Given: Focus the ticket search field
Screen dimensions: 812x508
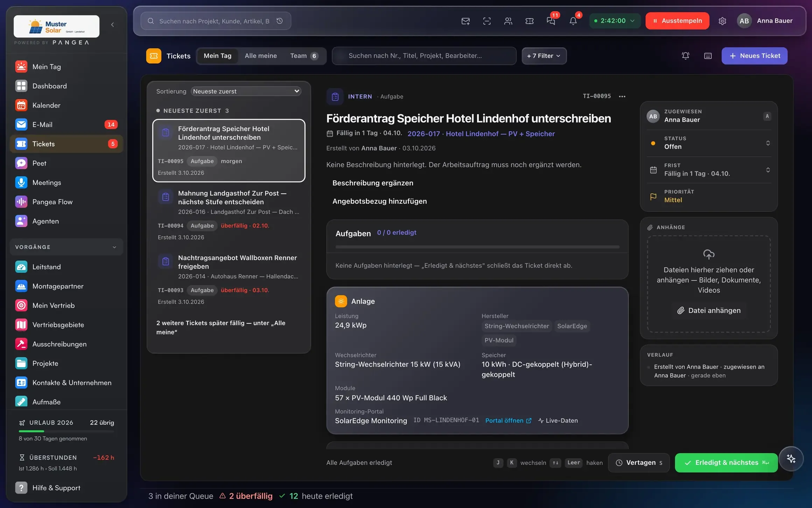Looking at the screenshot, I should 424,56.
